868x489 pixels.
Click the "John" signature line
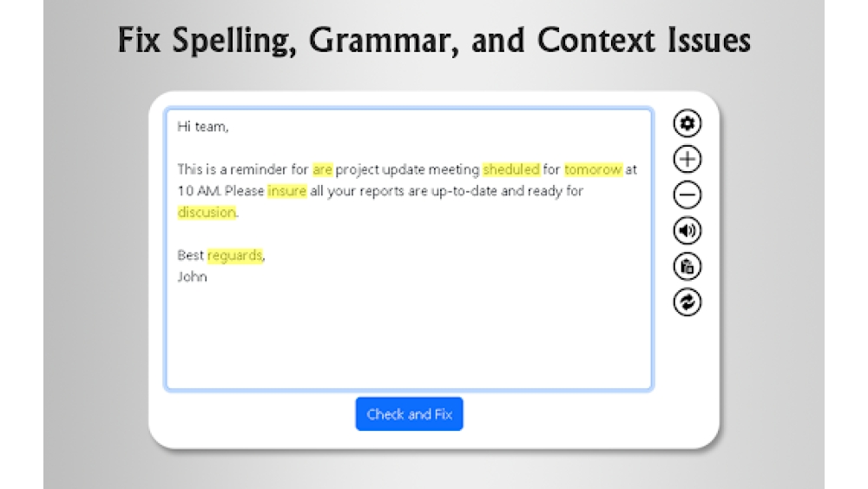[192, 277]
